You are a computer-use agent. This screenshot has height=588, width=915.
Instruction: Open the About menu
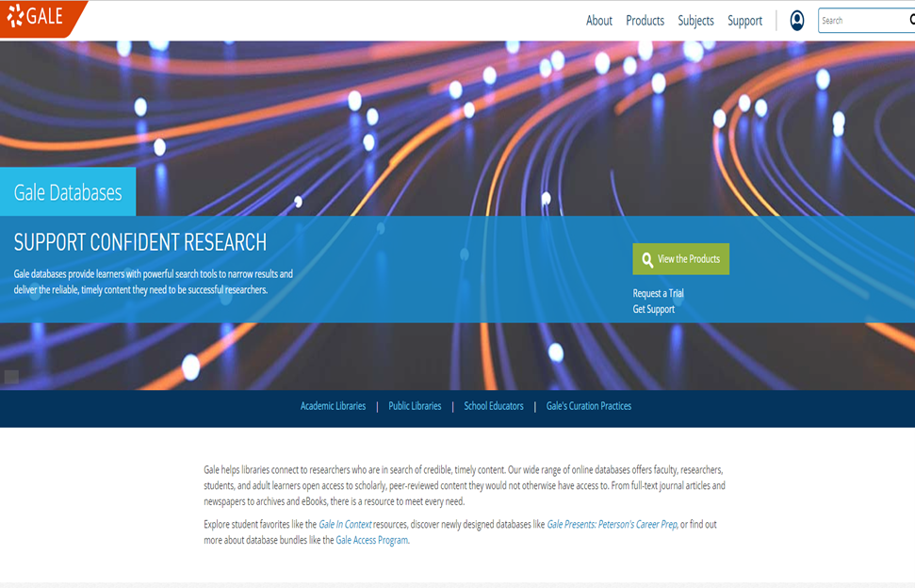(x=598, y=21)
